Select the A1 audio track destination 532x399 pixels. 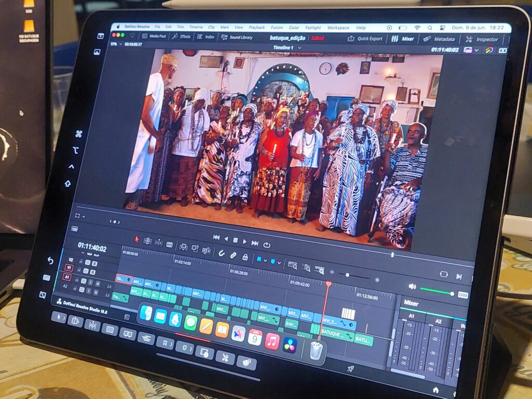pos(67,277)
